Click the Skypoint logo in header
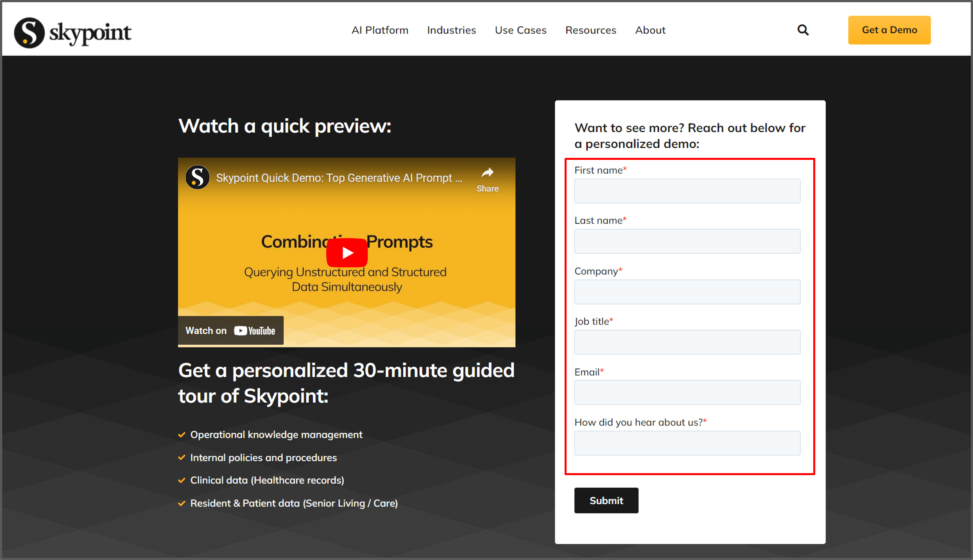Viewport: 973px width, 560px height. [x=73, y=33]
